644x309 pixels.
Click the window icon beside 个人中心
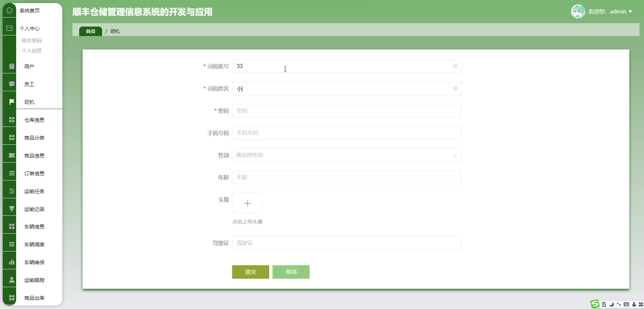[x=9, y=28]
